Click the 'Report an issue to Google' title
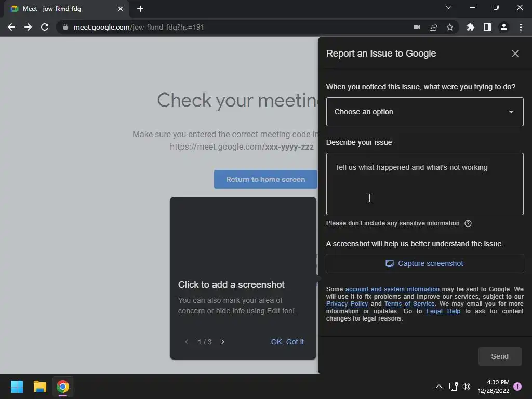This screenshot has height=399, width=532. tap(381, 54)
